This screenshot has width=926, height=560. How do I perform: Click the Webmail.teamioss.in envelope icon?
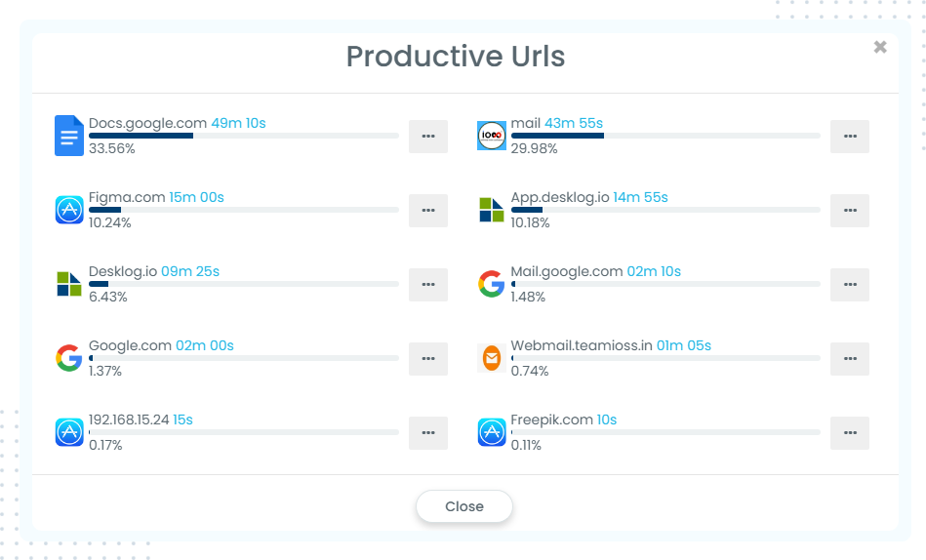pos(492,358)
